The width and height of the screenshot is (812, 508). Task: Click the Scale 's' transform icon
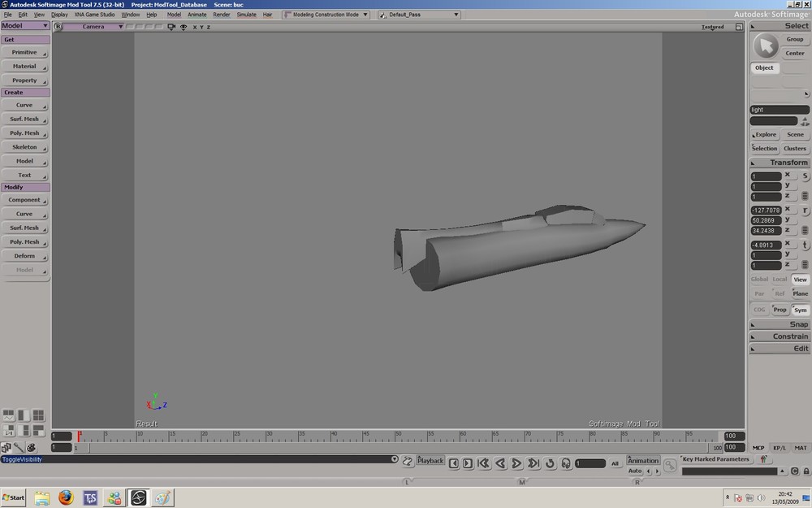pyautogui.click(x=805, y=176)
